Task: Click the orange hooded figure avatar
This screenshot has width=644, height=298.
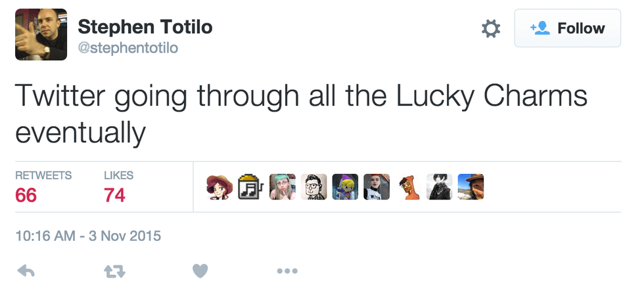Action: pos(408,187)
